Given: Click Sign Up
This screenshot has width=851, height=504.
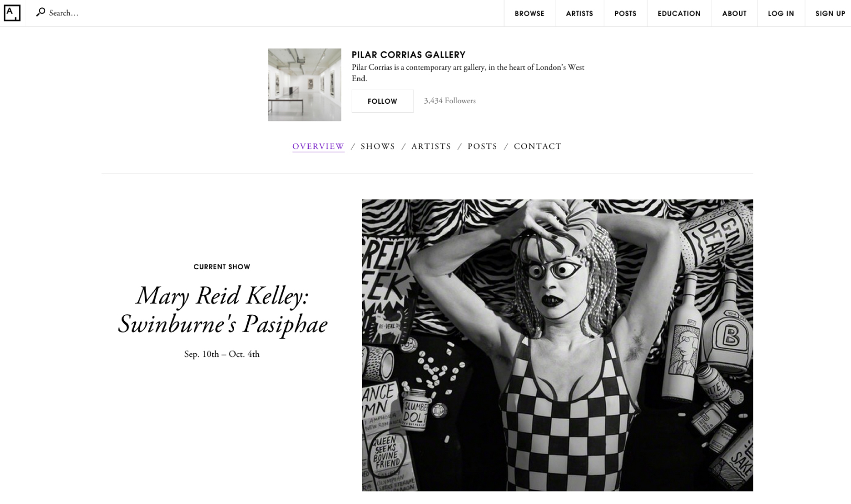Looking at the screenshot, I should point(830,14).
